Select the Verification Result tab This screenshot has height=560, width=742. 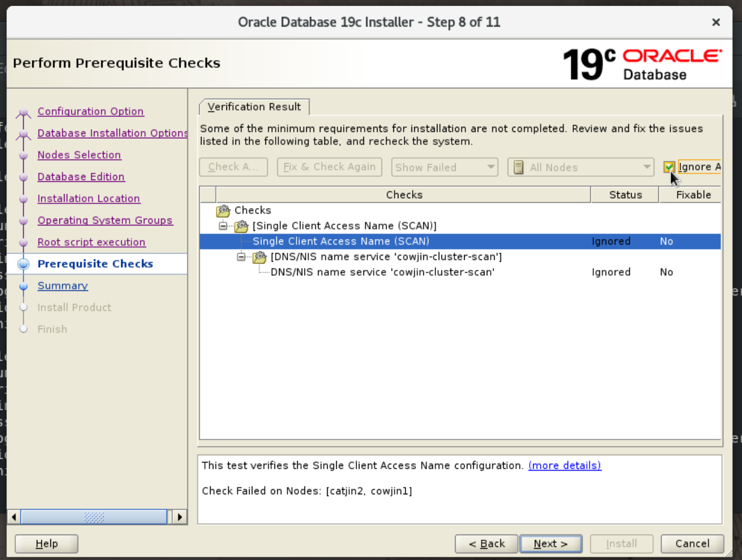[x=254, y=106]
